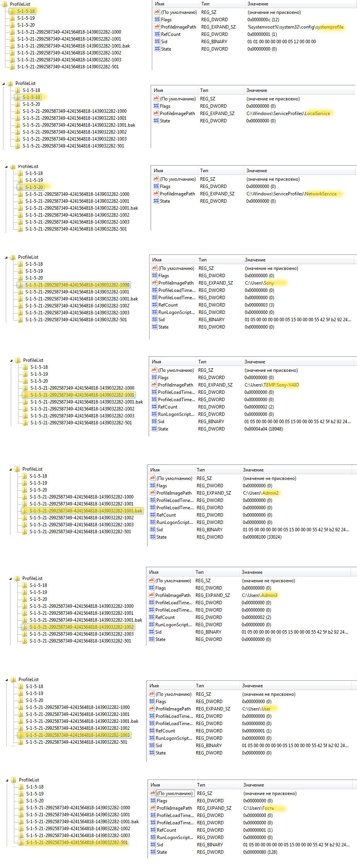Click string icon of ProfileImagePath valued C:\Users\Sony
The image size is (357, 868).
155,283
